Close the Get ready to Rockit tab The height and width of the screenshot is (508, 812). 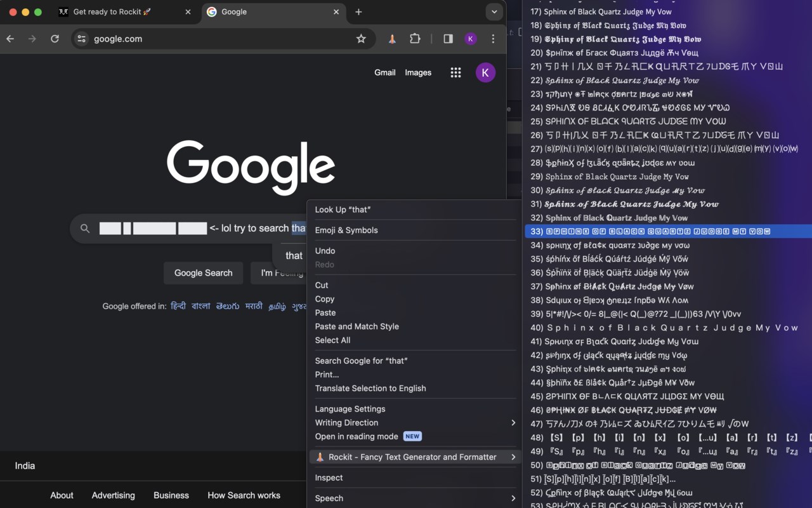pos(188,12)
